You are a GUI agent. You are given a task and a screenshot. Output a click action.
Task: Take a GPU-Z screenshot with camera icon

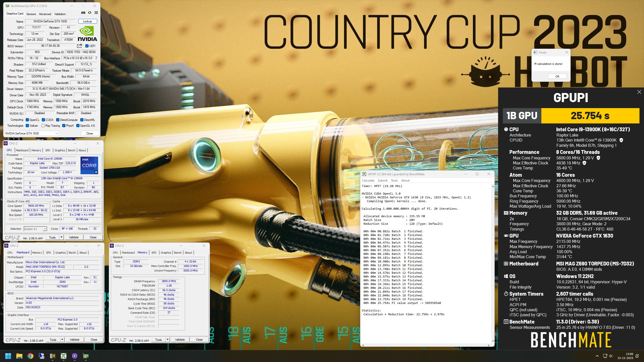pyautogui.click(x=83, y=13)
